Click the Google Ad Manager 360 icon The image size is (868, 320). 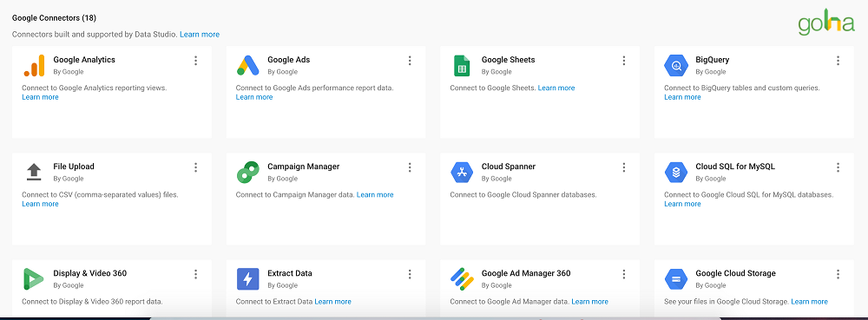(462, 279)
